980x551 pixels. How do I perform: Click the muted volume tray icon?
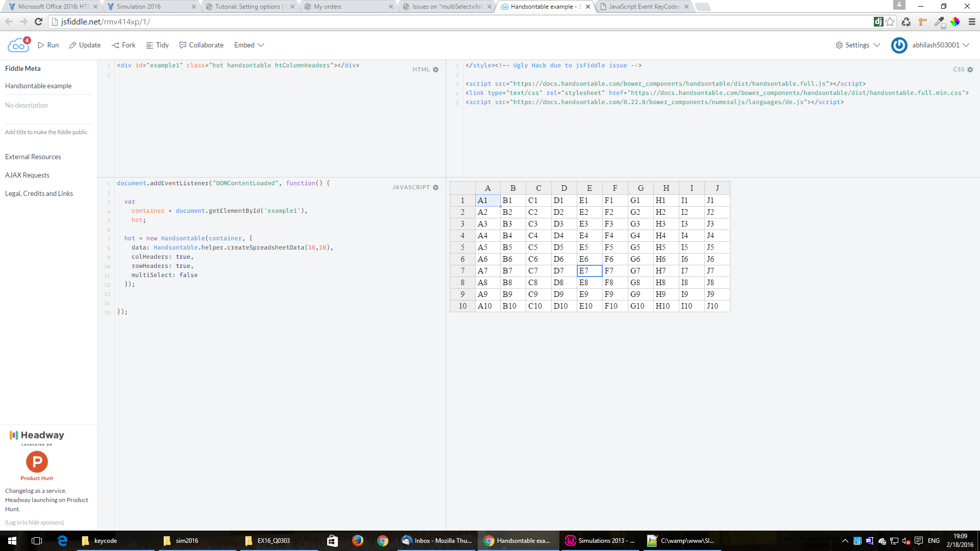point(906,541)
